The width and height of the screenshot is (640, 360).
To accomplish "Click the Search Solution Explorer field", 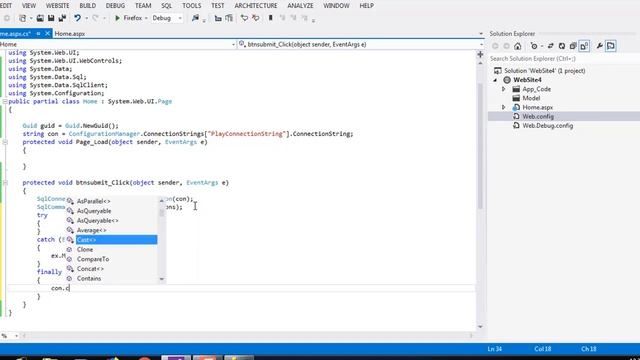I will pos(563,59).
